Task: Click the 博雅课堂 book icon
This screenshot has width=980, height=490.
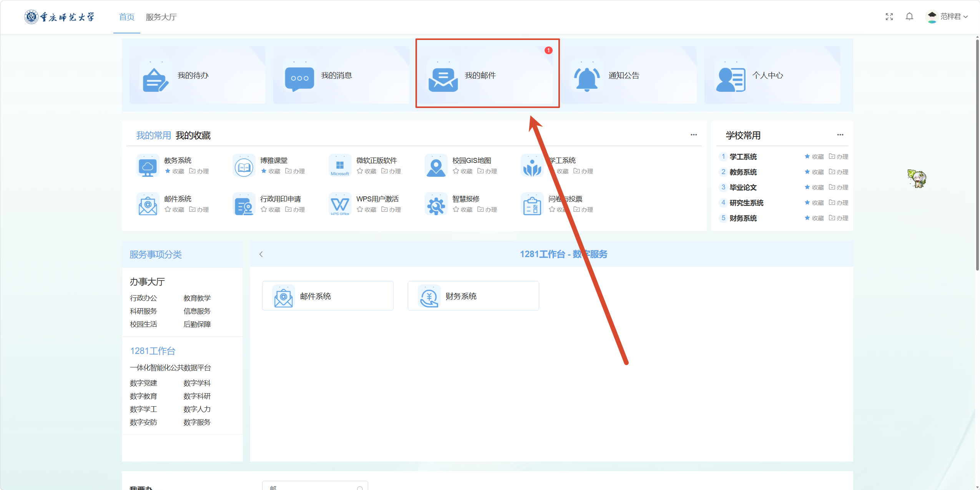Action: (244, 166)
